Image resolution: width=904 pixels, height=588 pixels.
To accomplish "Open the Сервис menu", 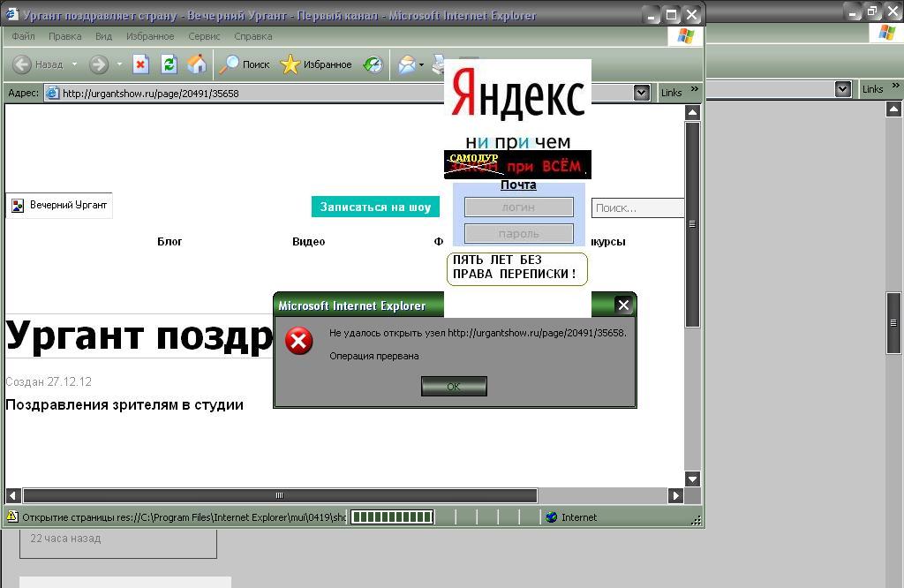I will [204, 36].
